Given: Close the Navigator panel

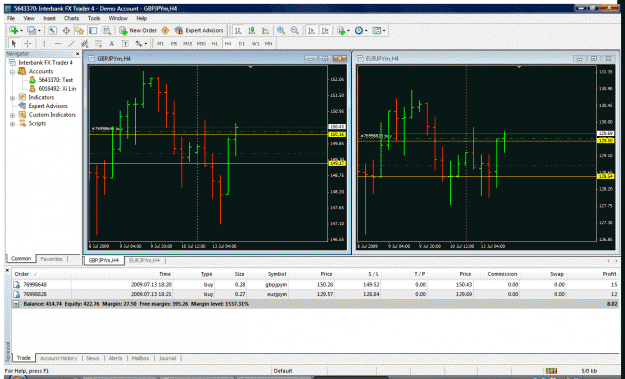Looking at the screenshot, I should [77, 54].
